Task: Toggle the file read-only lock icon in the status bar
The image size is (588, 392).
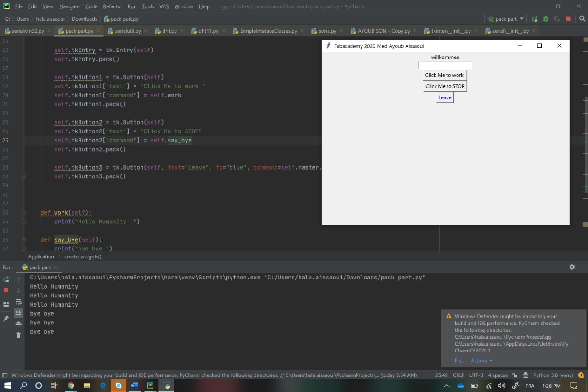Action: coord(514,375)
